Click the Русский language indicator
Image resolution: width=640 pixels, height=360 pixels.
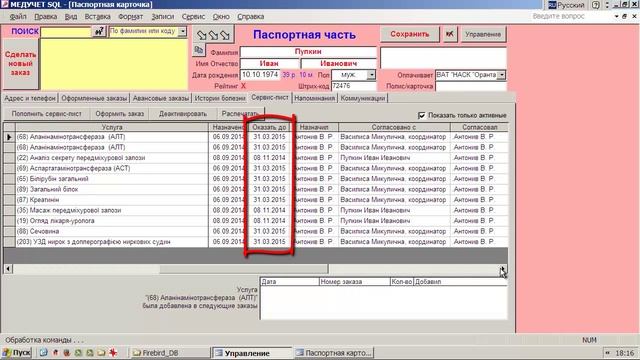click(566, 5)
